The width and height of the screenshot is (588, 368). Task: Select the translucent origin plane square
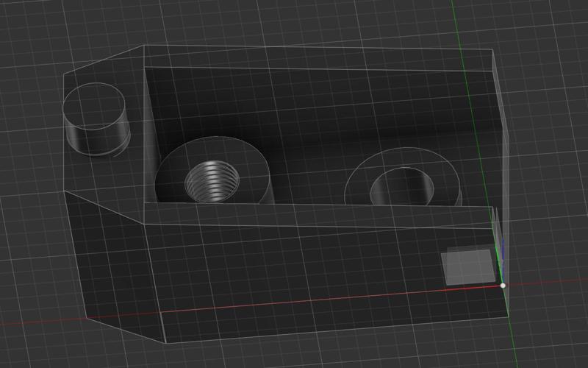click(468, 266)
